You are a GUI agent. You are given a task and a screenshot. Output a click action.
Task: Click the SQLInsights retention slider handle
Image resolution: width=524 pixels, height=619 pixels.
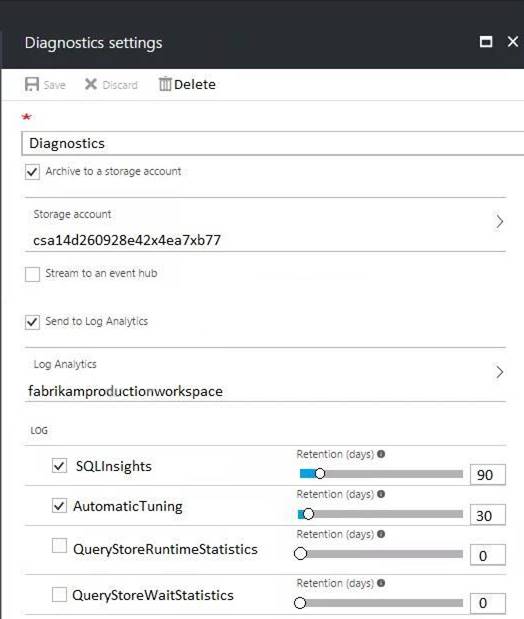[320, 473]
